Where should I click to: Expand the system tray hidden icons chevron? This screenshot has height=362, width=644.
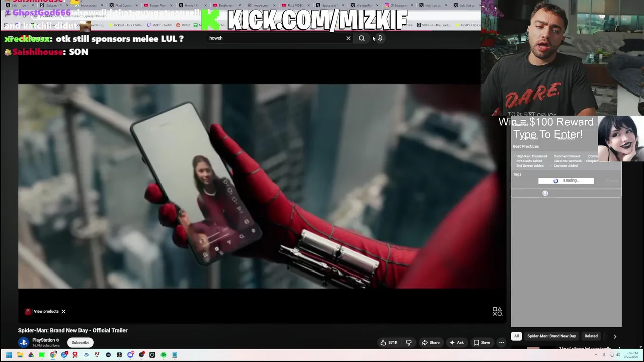[x=596, y=355]
